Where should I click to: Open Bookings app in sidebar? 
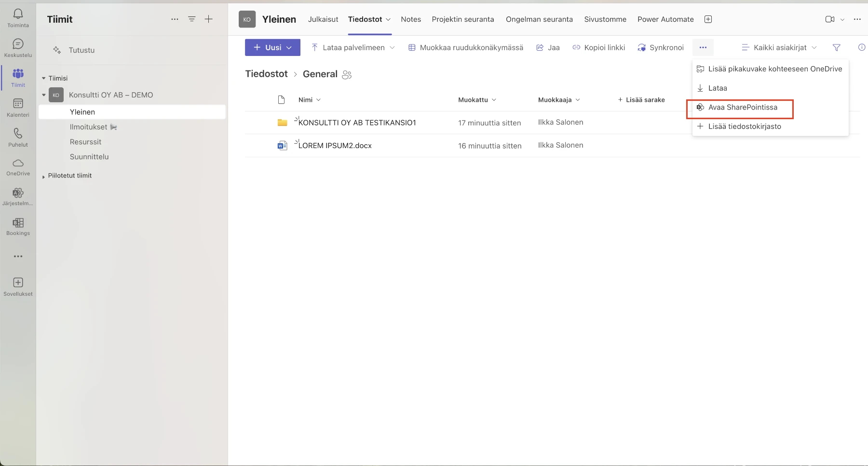(18, 227)
